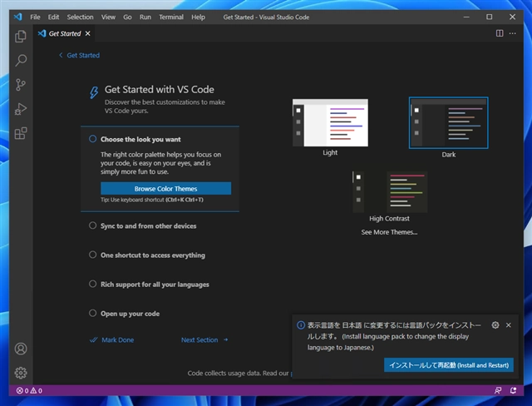
Task: Open the Run and Debug view
Action: (21, 109)
